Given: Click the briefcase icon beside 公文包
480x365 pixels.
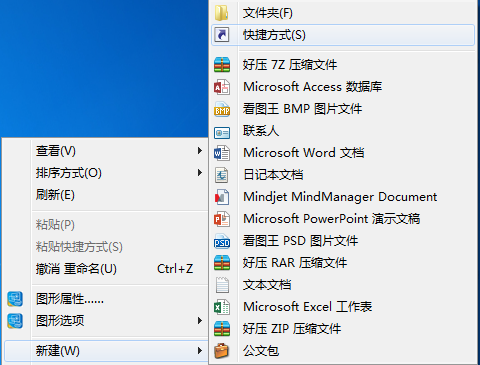Looking at the screenshot, I should click(222, 351).
